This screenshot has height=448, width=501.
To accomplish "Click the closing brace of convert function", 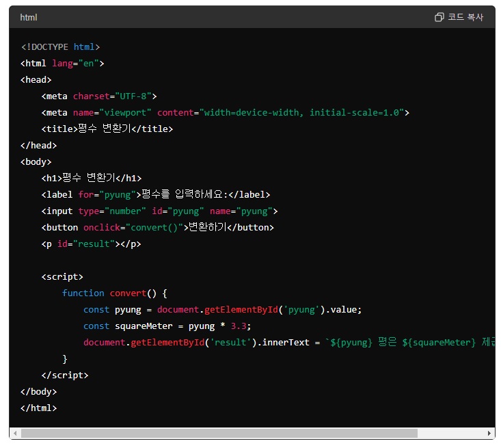I will (x=65, y=359).
